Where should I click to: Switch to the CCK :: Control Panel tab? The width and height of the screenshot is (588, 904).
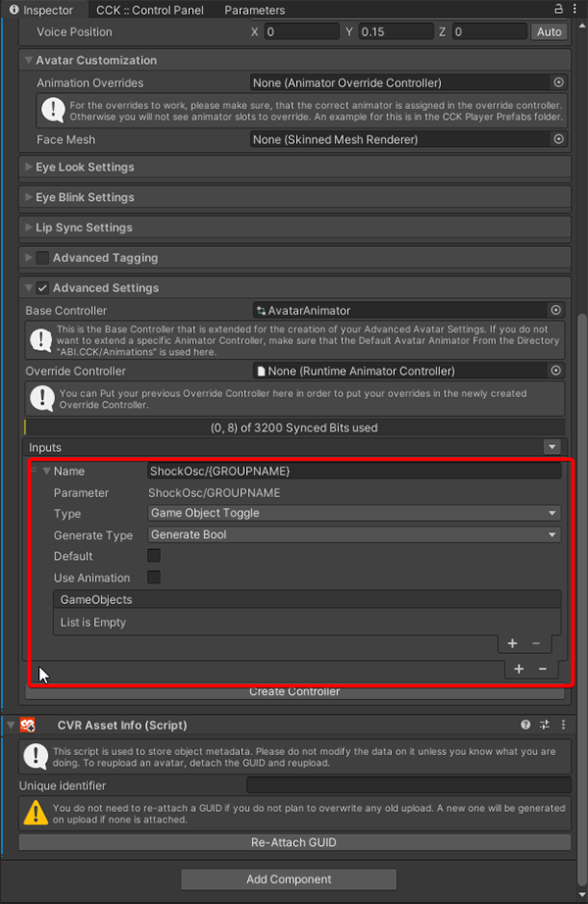[149, 10]
